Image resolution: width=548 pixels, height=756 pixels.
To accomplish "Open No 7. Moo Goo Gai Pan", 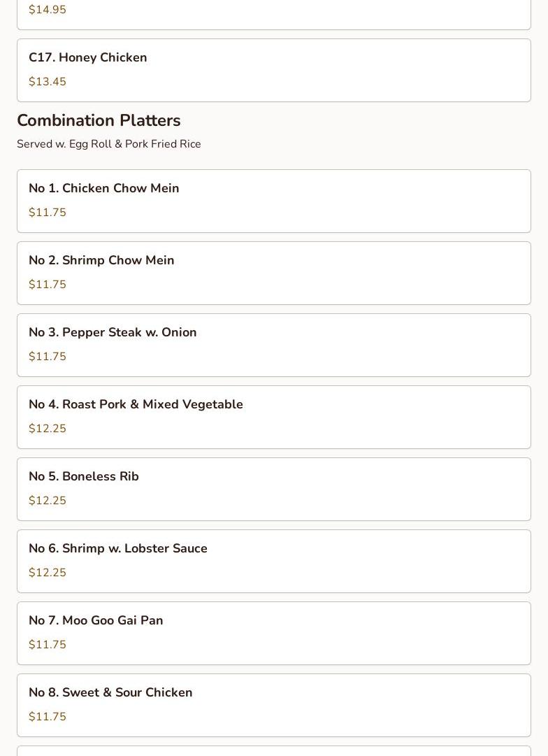I will click(x=274, y=633).
